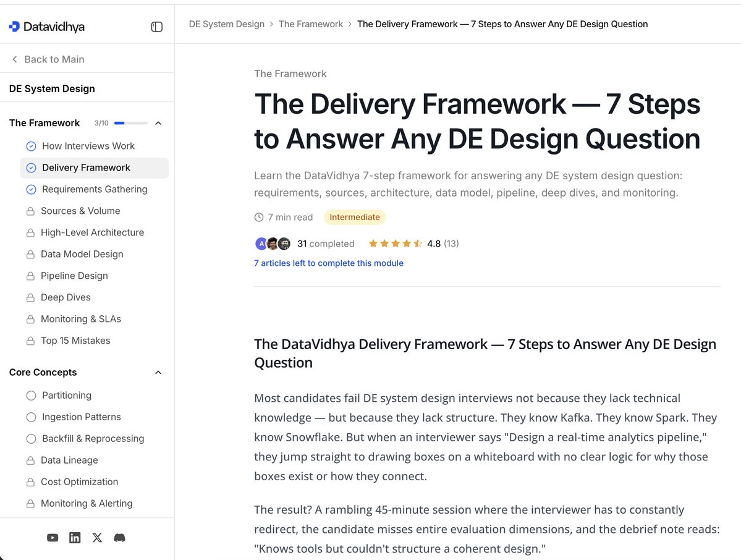The height and width of the screenshot is (560, 741).
Task: Click the lock icon beside Sources & Volume
Action: [x=30, y=211]
